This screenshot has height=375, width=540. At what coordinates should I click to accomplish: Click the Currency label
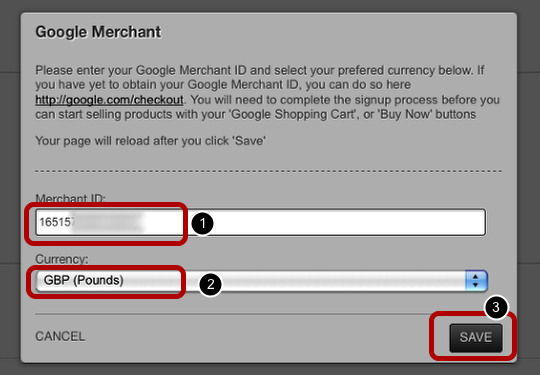[x=62, y=259]
